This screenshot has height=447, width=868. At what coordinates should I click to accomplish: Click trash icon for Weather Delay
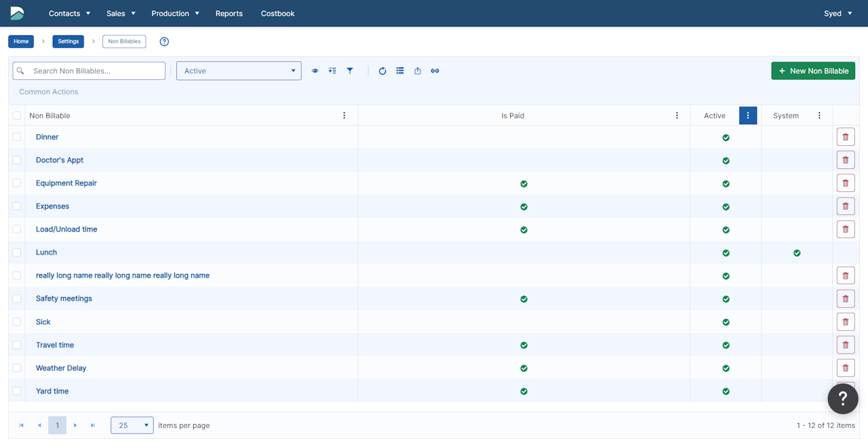[x=845, y=368]
